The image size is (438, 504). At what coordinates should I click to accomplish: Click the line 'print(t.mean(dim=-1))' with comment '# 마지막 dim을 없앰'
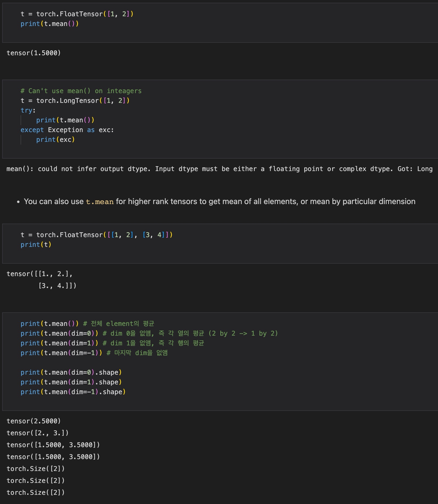[94, 353]
